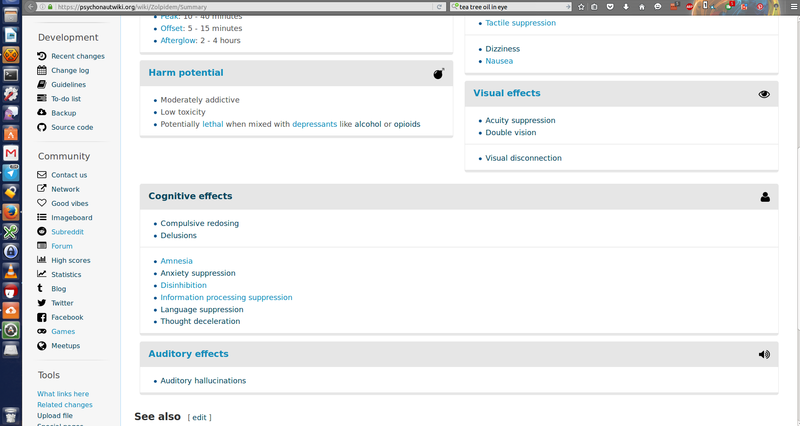Open the Nausea link

click(x=499, y=61)
